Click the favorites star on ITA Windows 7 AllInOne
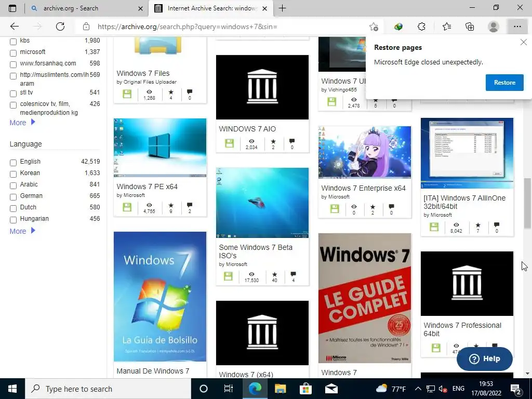The height and width of the screenshot is (399, 532). point(478,224)
